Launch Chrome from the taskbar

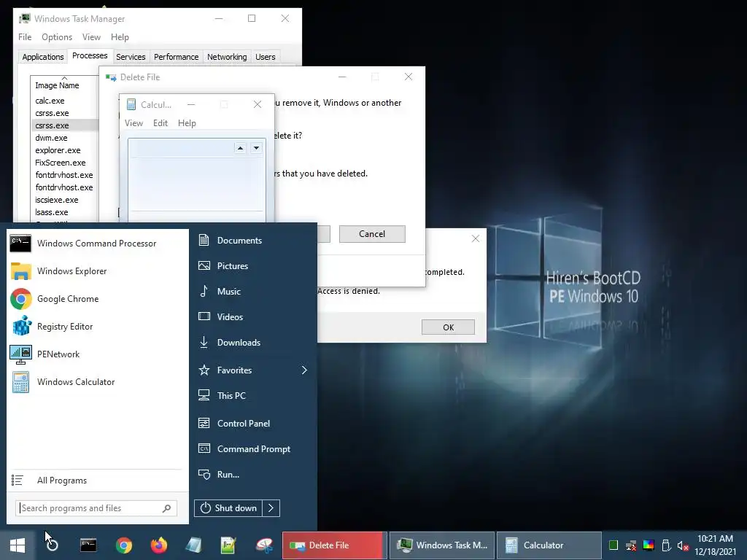tap(124, 545)
